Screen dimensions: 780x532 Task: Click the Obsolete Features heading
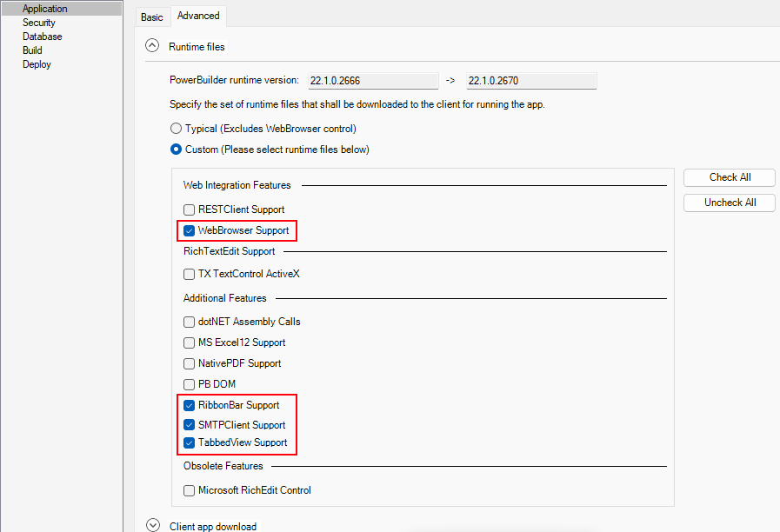pyautogui.click(x=223, y=467)
